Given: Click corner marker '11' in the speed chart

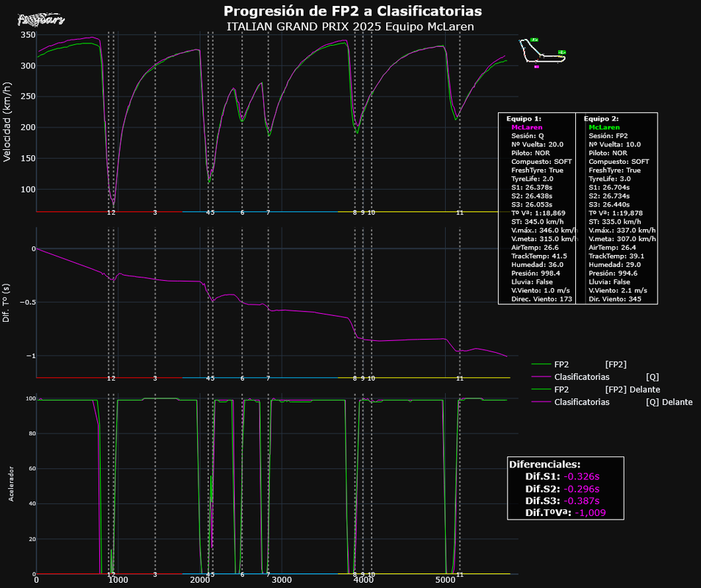Looking at the screenshot, I should pos(460,212).
